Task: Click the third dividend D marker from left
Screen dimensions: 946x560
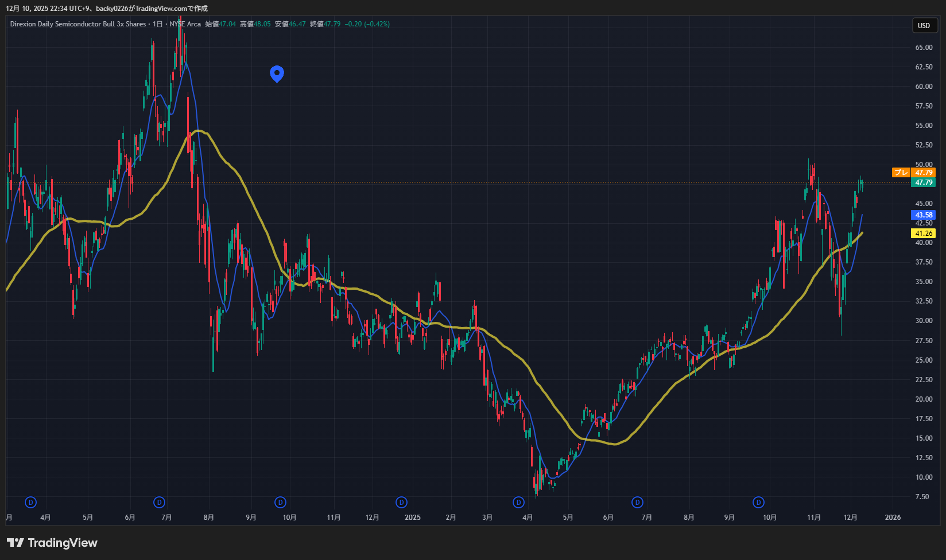Action: tap(280, 503)
